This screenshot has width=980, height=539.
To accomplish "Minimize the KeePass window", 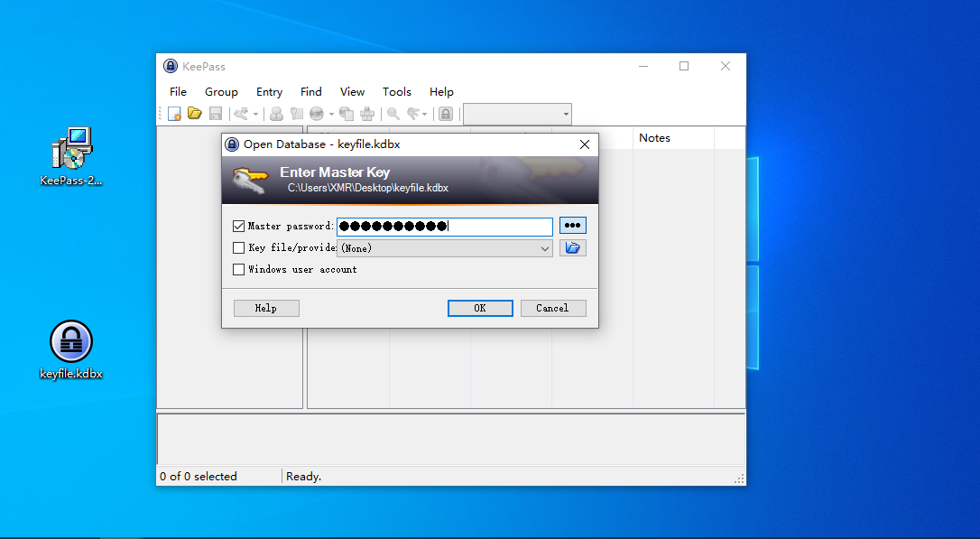I will [x=643, y=66].
